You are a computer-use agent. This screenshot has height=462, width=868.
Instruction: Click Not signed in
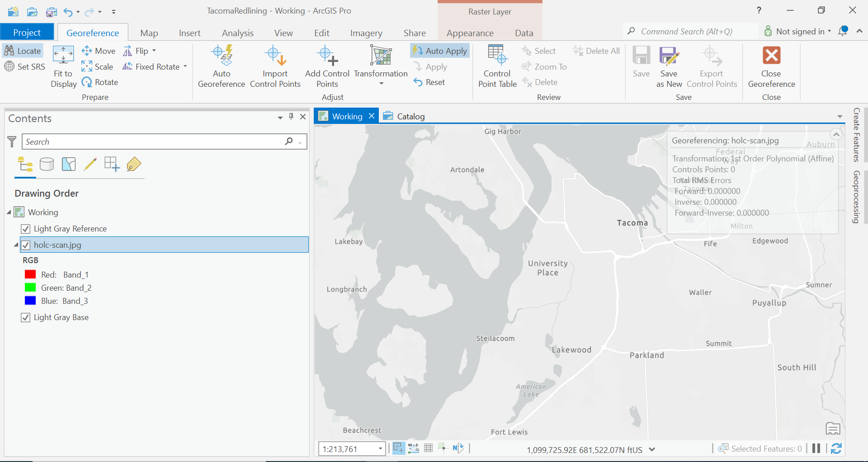click(x=797, y=31)
